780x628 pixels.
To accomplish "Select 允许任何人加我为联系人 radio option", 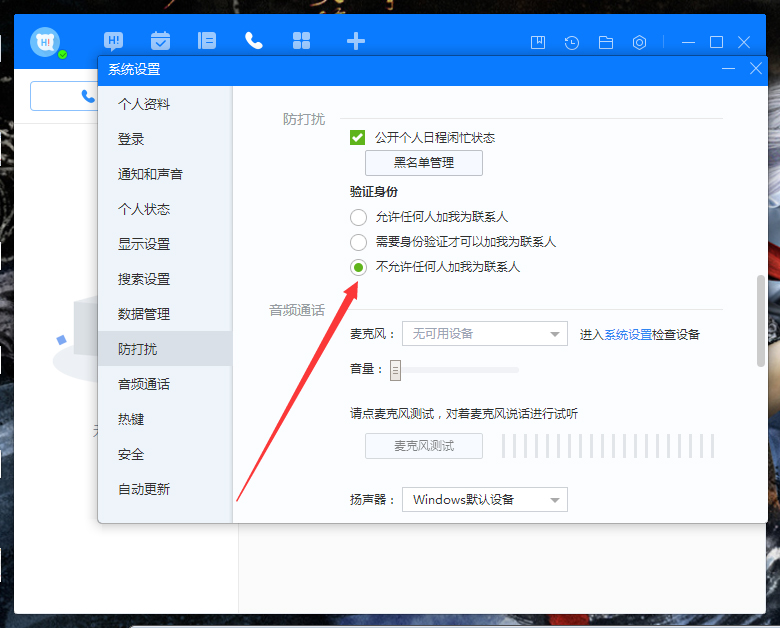I will (x=358, y=217).
